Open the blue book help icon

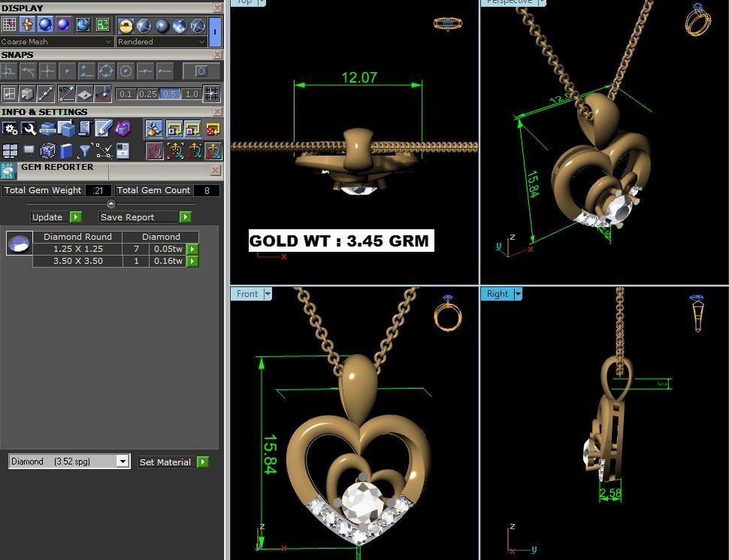[66, 150]
